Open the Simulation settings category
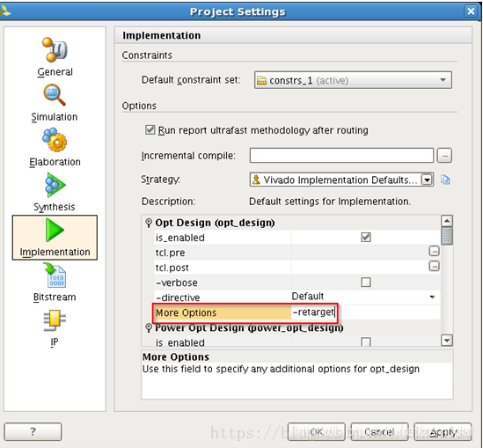Viewport: 483px width, 448px height. point(55,103)
